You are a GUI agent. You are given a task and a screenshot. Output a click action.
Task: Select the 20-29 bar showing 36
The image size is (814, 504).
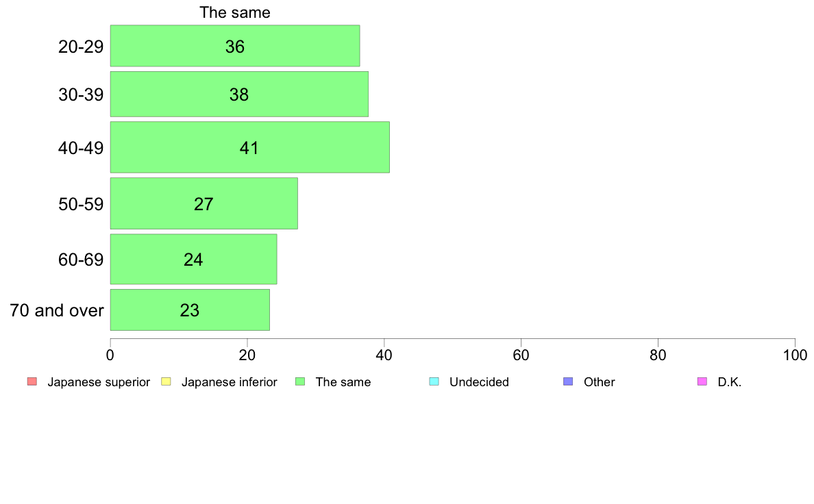pyautogui.click(x=234, y=46)
